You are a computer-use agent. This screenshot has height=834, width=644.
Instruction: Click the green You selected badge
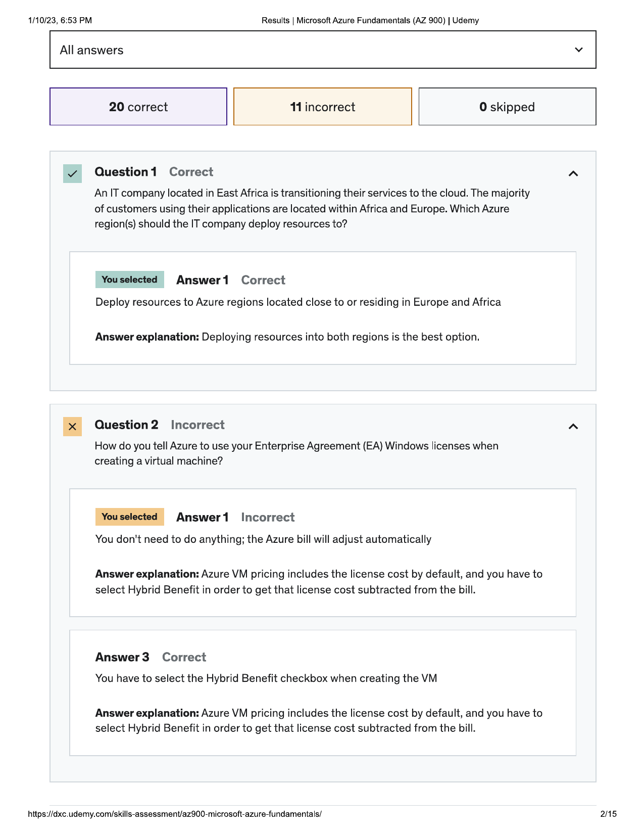coord(130,280)
